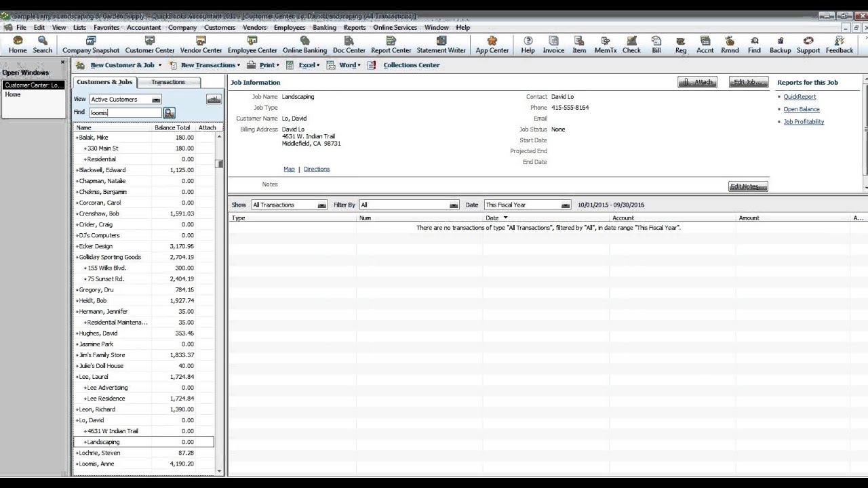Click the Edit Job button

tap(749, 82)
